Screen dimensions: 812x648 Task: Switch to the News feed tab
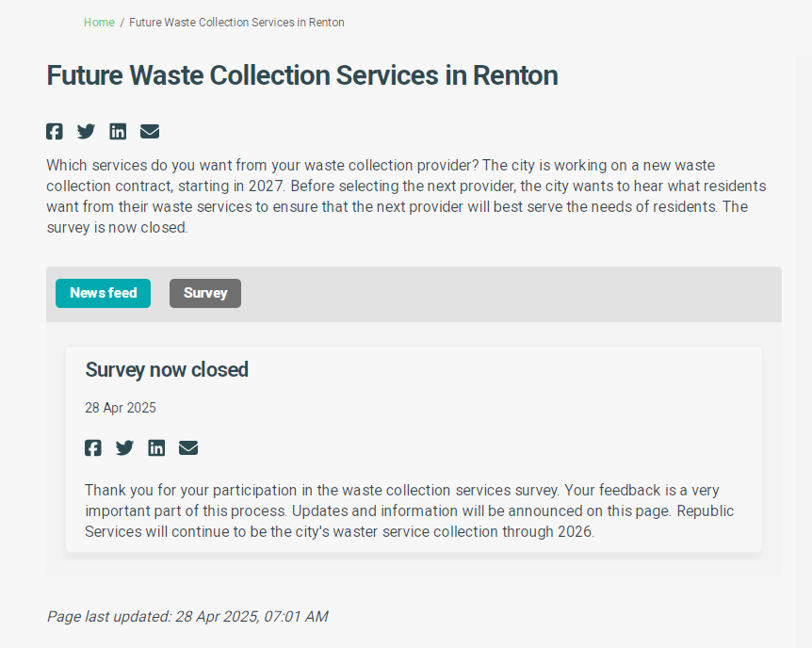point(103,293)
